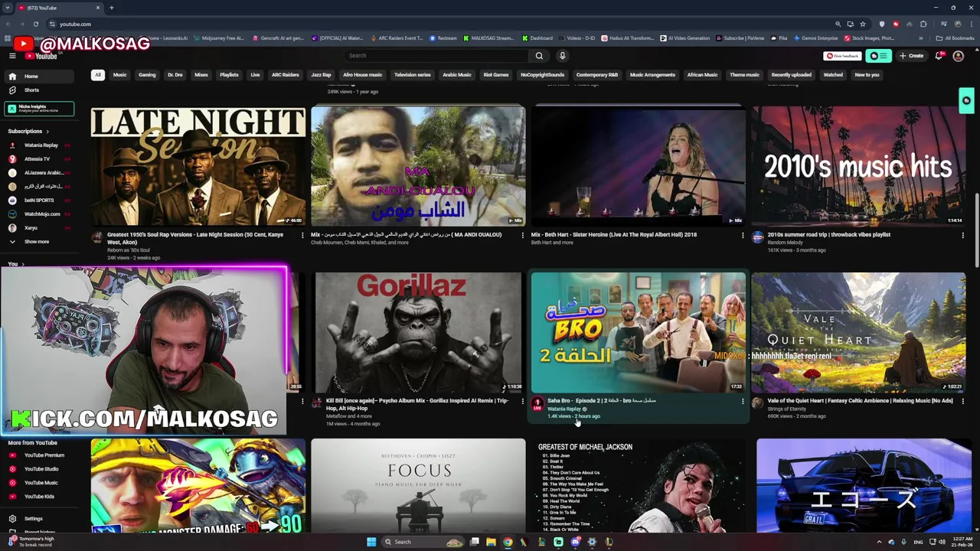
Task: Open the AlJazeera Arabic subscription
Action: (x=38, y=173)
